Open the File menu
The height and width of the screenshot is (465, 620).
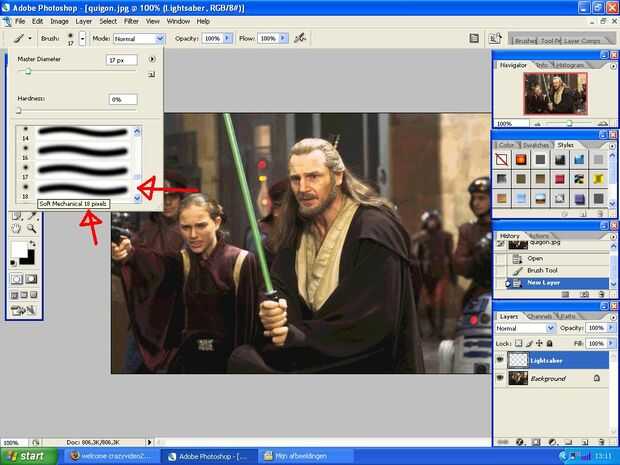(x=20, y=21)
